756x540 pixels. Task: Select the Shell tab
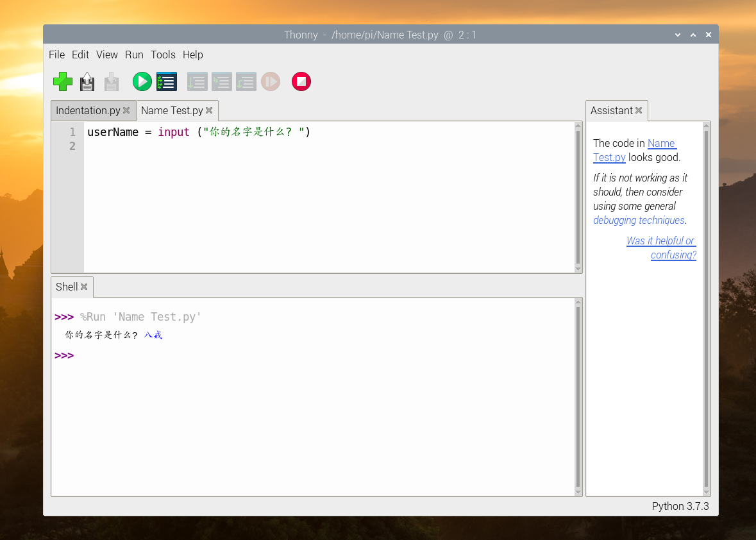67,287
